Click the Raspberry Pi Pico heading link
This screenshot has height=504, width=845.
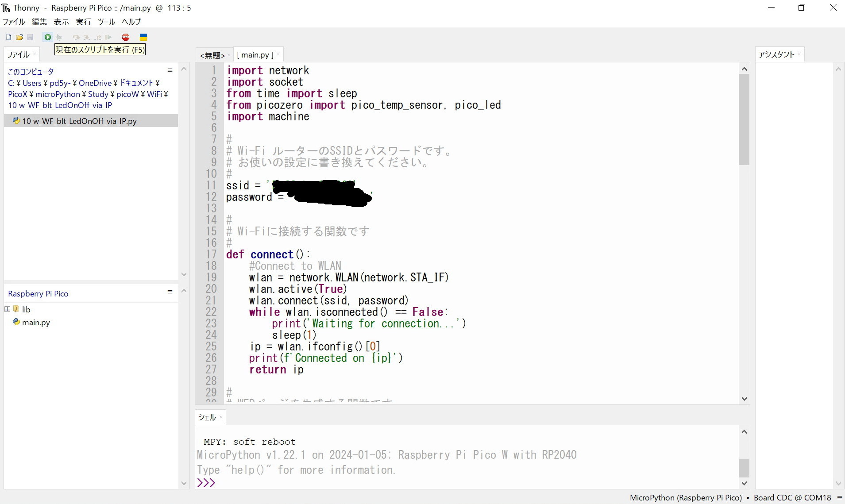[38, 293]
